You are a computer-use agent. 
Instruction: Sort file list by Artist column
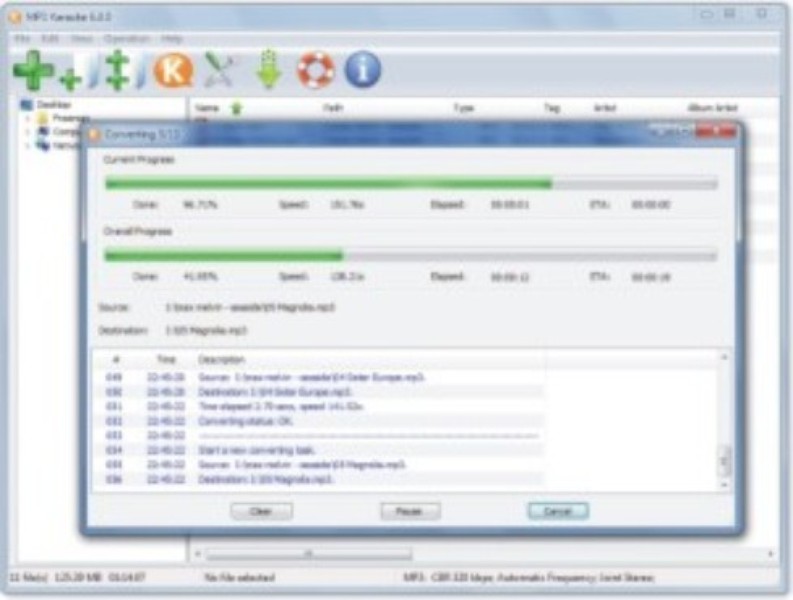coord(605,108)
